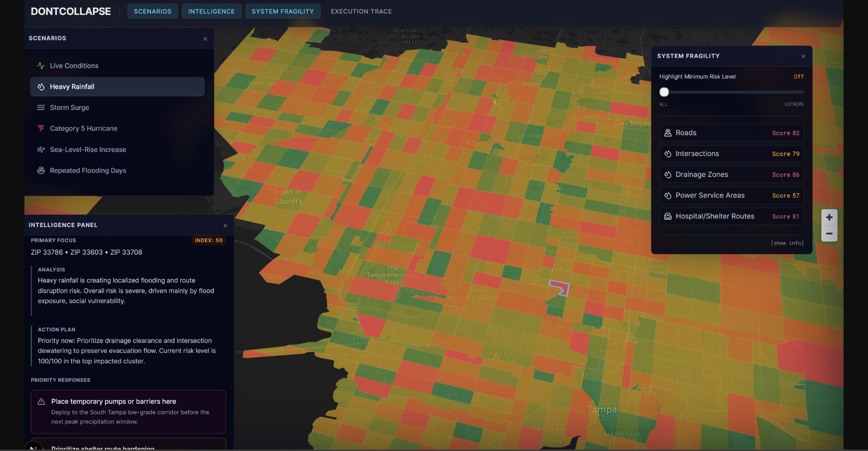Toggle the Intelligence panel button
The image size is (868, 451).
point(211,11)
